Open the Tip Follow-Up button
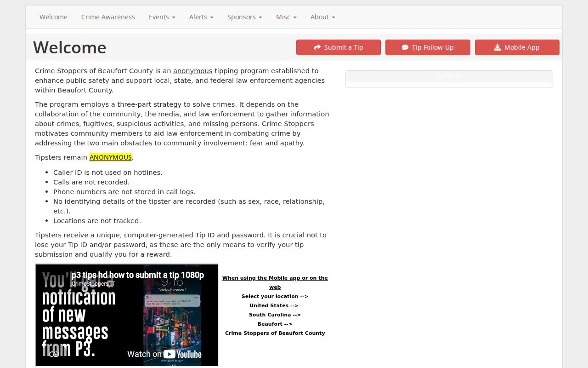The image size is (588, 368). (428, 47)
